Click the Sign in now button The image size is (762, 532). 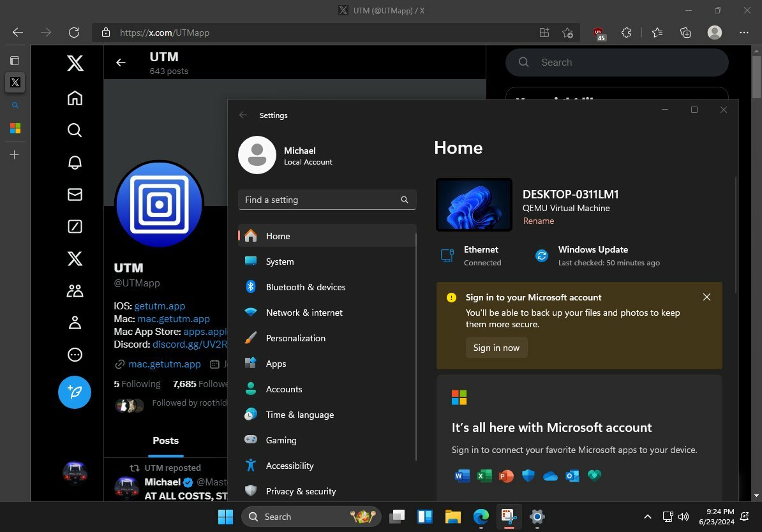click(496, 348)
